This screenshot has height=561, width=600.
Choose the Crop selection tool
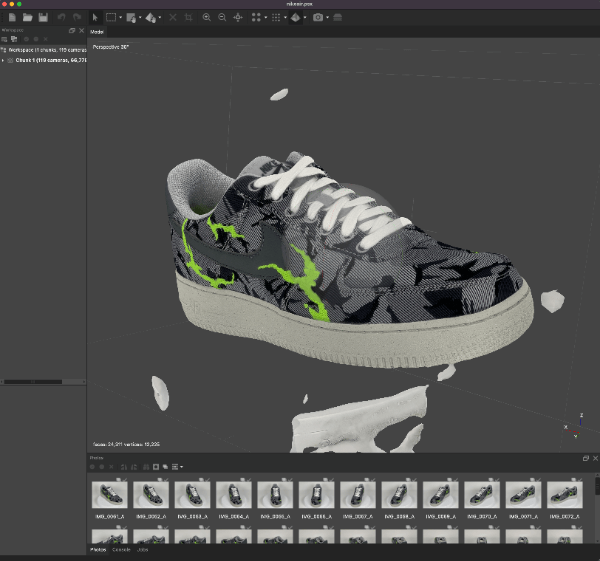click(189, 18)
